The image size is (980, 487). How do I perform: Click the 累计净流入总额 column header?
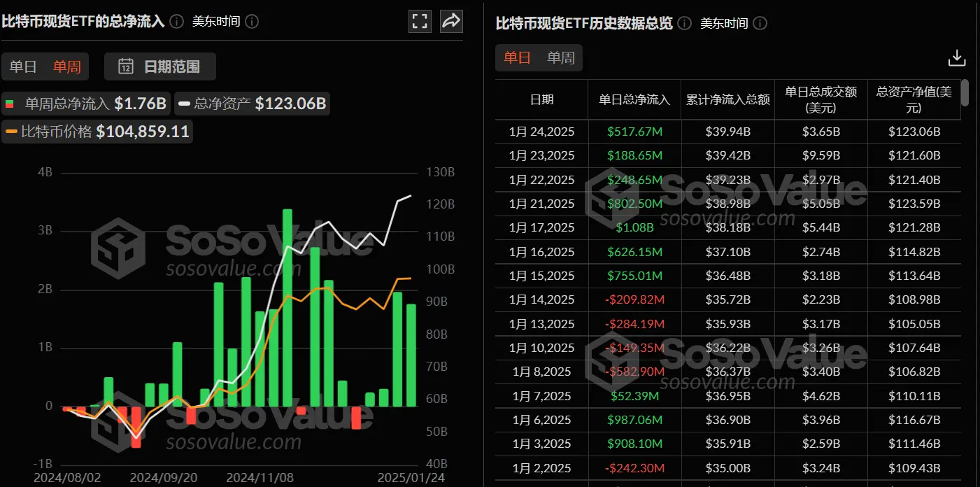pyautogui.click(x=727, y=99)
